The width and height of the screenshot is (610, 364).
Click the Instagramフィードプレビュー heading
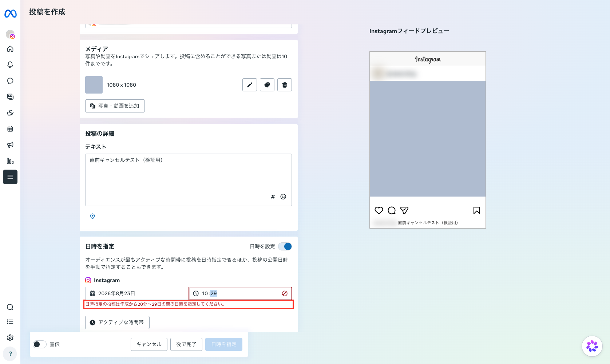(x=409, y=31)
